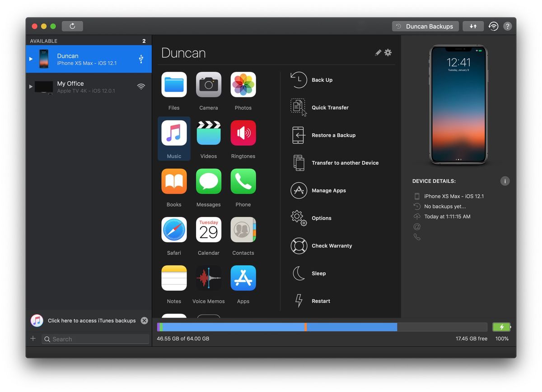
Task: Click the pencil rename icon beside Duncan
Action: pos(378,53)
